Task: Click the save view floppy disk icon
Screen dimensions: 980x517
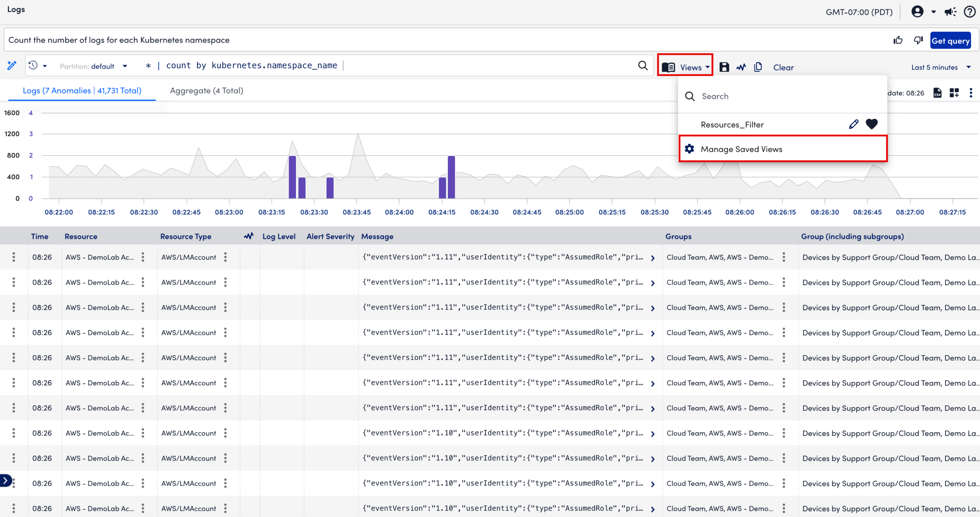Action: tap(724, 67)
